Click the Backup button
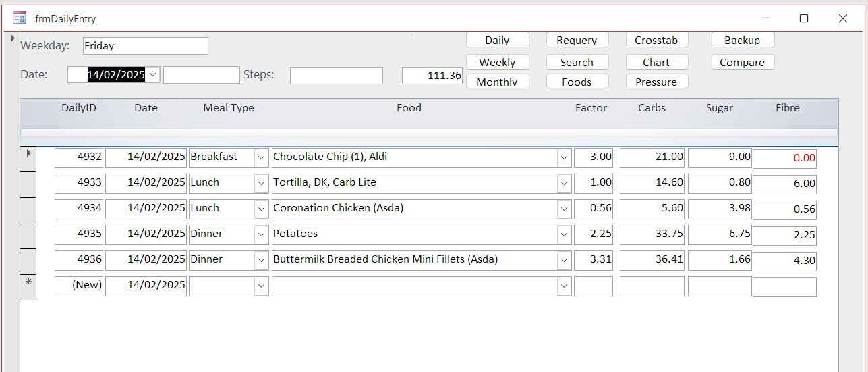The width and height of the screenshot is (868, 372). coord(742,41)
